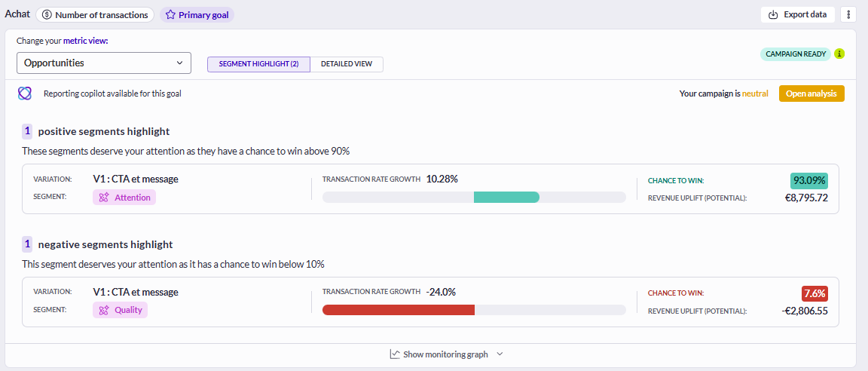Click the 93.09% chance to win badge
Screen dimensions: 868x371
coord(808,181)
